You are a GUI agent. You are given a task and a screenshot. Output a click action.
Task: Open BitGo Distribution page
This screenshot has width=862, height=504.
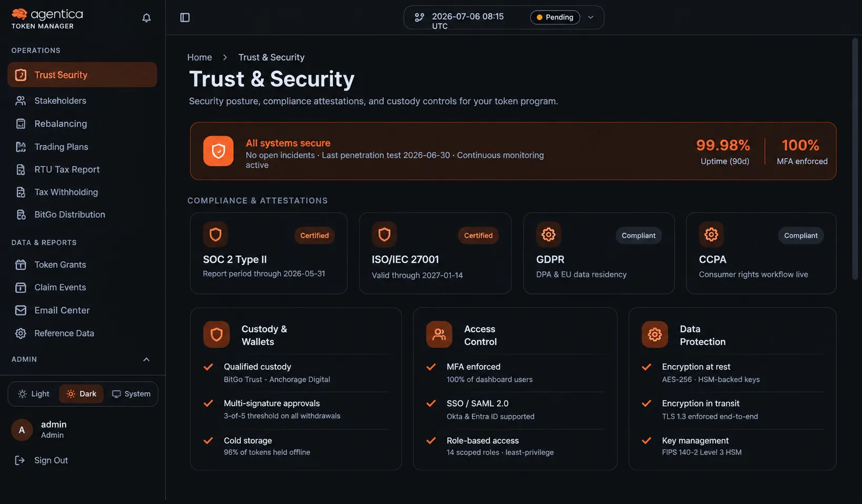(82, 214)
